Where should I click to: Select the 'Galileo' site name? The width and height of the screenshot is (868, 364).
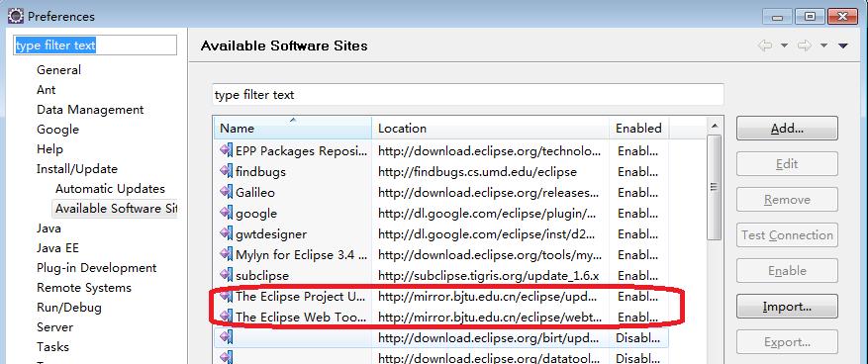coord(255,193)
